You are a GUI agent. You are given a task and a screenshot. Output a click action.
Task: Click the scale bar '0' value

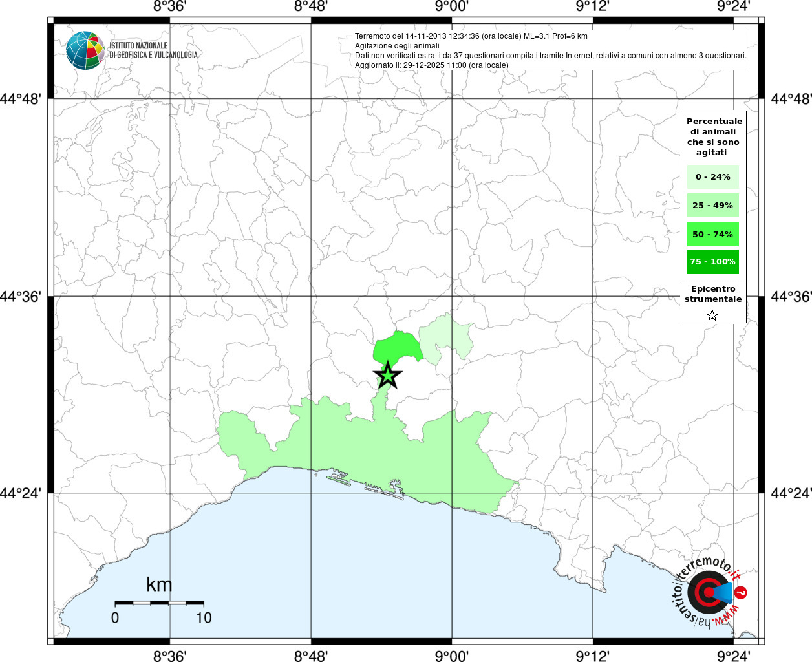115,617
